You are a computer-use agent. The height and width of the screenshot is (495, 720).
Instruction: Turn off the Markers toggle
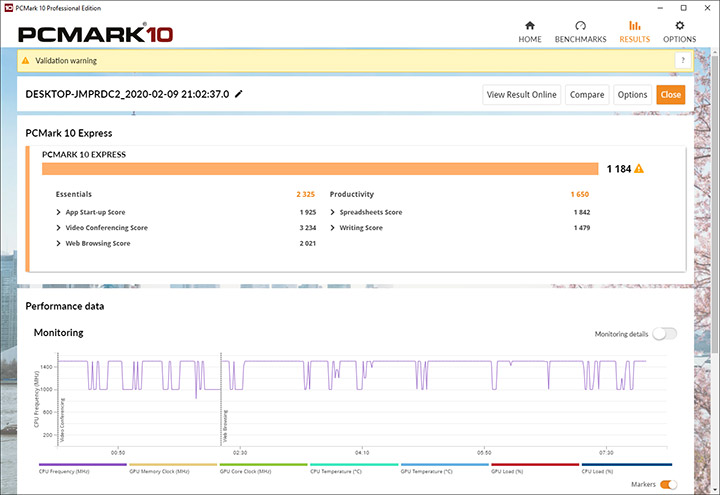click(x=668, y=484)
